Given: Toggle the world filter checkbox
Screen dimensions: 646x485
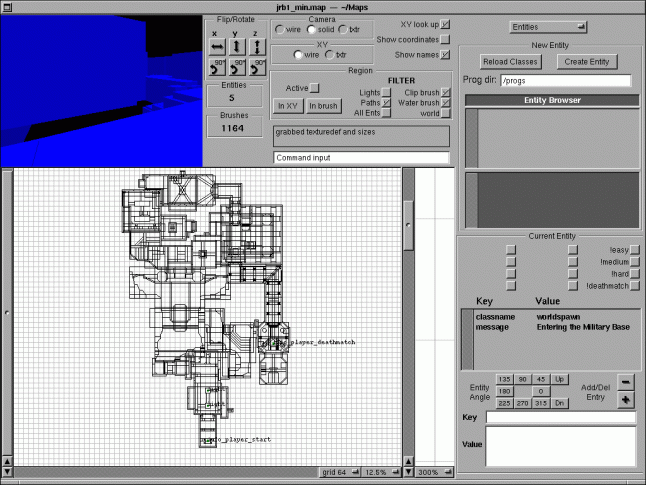Looking at the screenshot, I should (446, 113).
